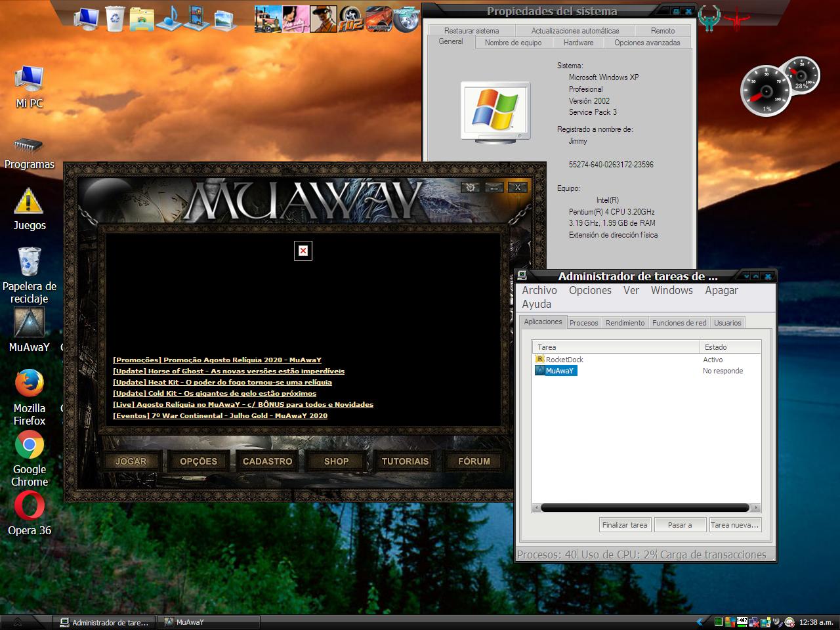Click the SHOP button in MuAwaY
Viewport: 840px width, 630px height.
click(x=337, y=461)
